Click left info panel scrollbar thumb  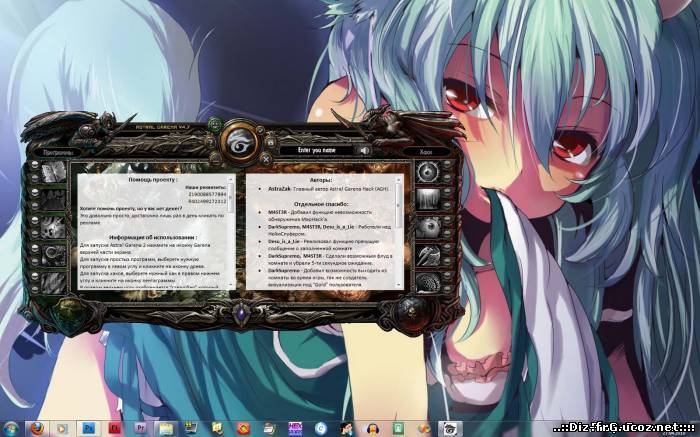click(231, 196)
